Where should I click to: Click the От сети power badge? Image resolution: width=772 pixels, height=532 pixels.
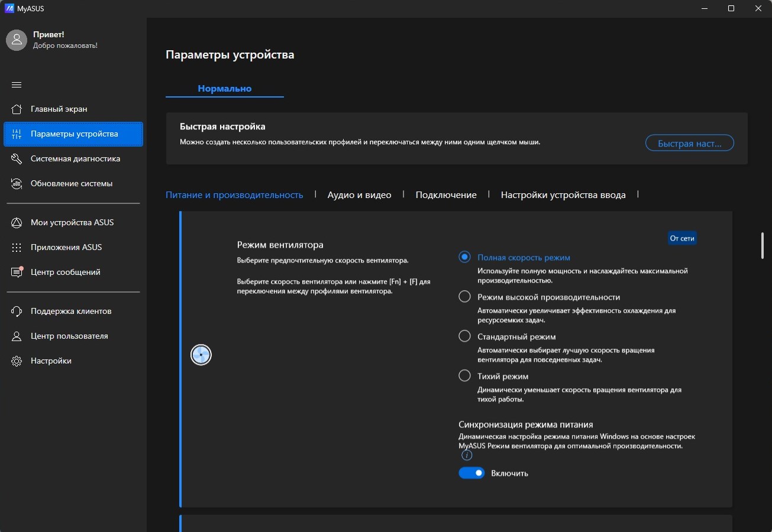pos(682,238)
